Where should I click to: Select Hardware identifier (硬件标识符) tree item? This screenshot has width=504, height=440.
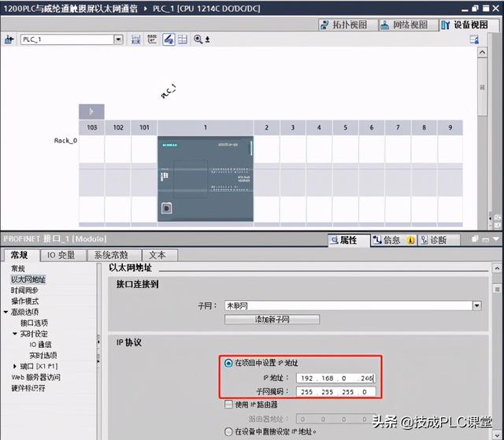[28, 388]
